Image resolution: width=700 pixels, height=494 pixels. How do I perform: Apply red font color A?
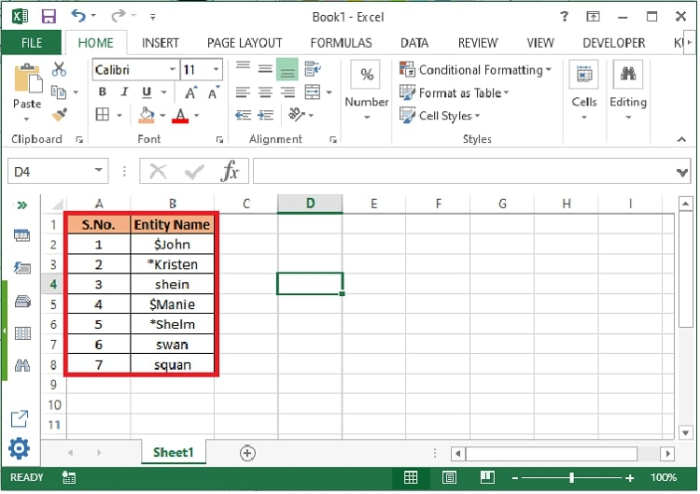tap(180, 116)
